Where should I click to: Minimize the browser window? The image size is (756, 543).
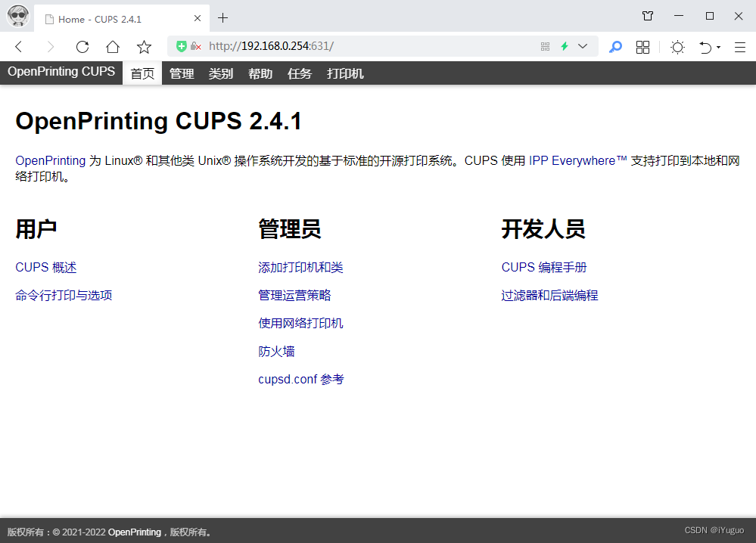[679, 16]
